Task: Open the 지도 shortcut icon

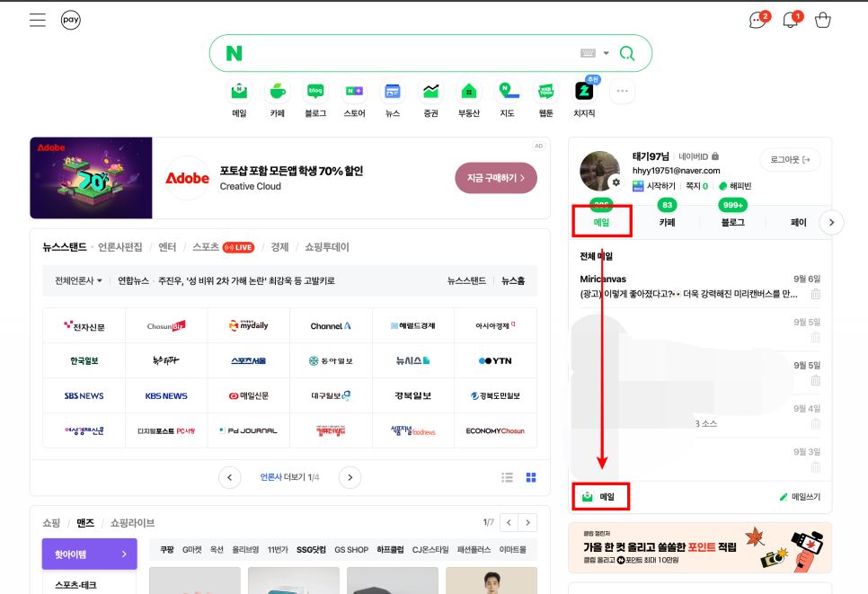Action: pos(508,92)
